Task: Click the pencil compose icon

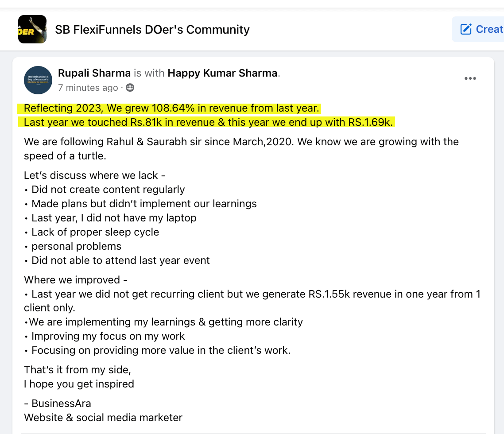Action: coord(466,29)
